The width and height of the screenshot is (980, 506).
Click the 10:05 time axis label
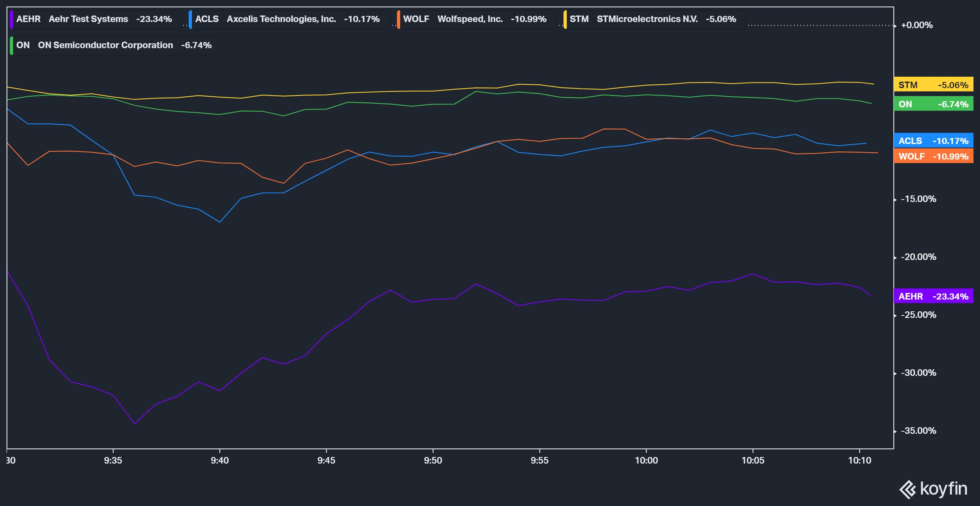(753, 461)
